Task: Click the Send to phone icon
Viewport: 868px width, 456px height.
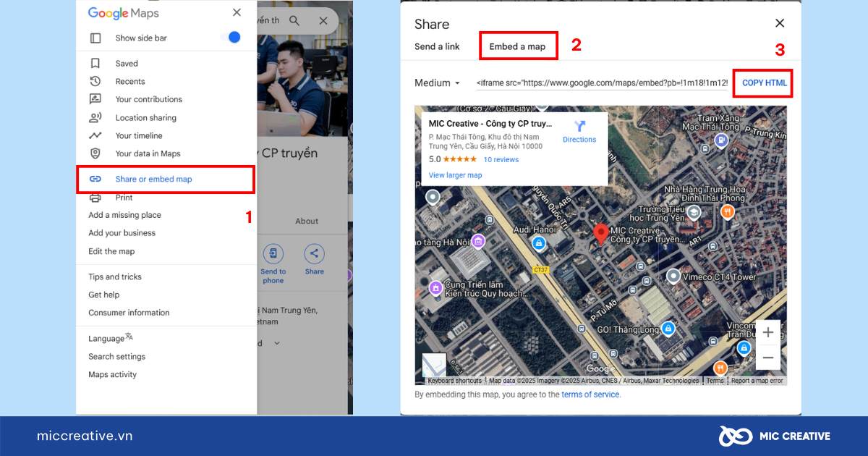Action: coord(273,254)
